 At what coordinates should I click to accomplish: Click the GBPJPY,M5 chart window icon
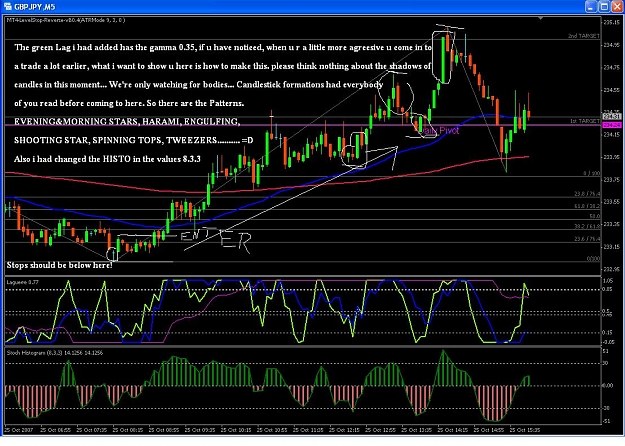8,6
